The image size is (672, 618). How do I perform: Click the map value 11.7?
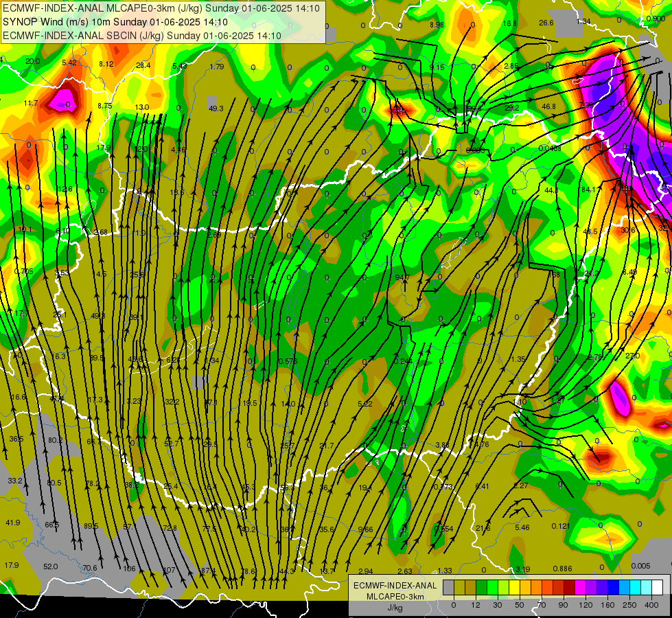[x=31, y=103]
